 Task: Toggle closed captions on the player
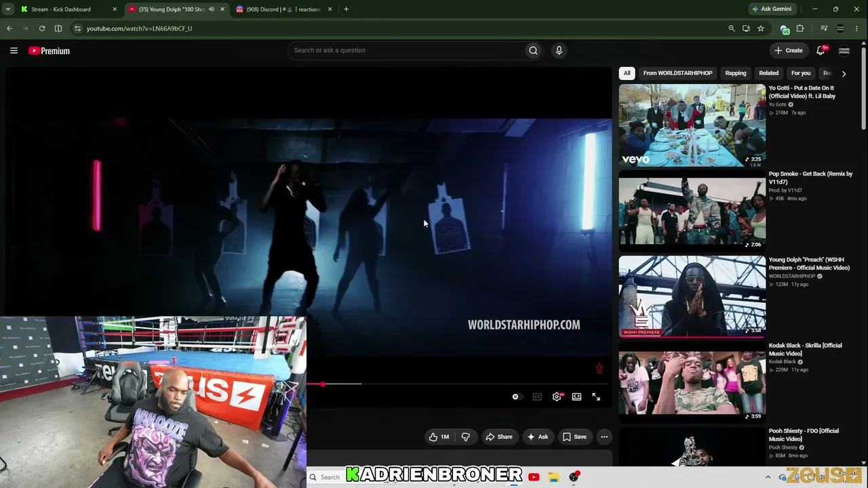(x=537, y=397)
